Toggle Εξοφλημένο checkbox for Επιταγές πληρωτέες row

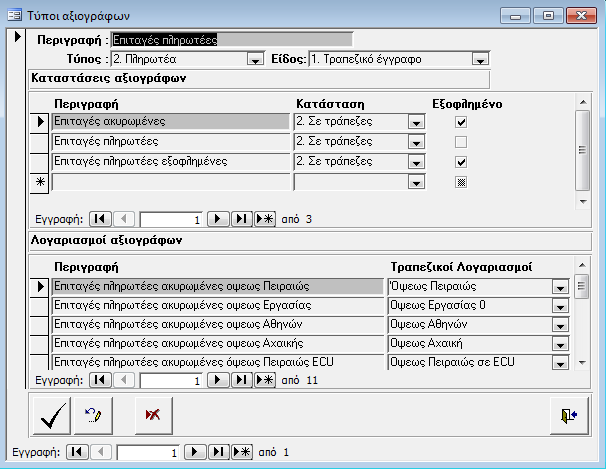[x=461, y=142]
